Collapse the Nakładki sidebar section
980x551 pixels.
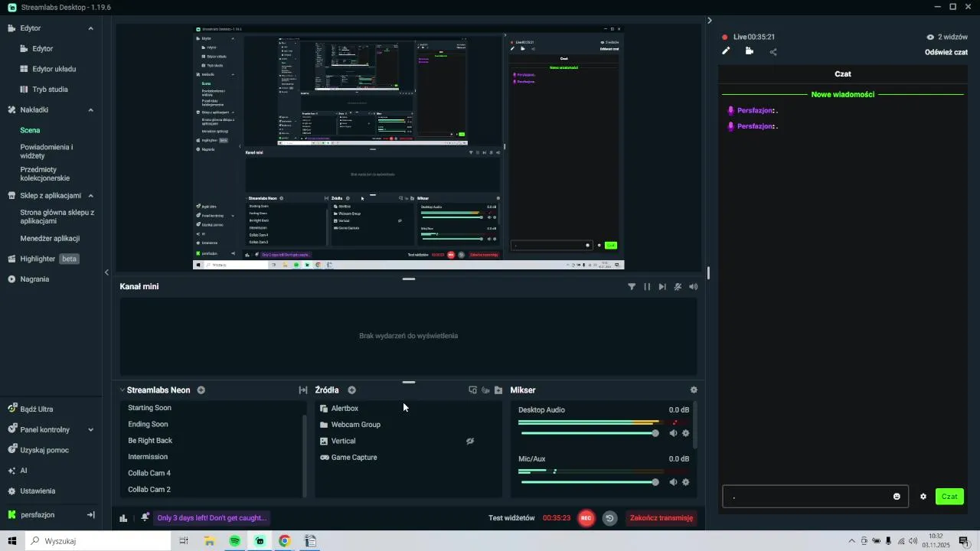[x=90, y=110]
